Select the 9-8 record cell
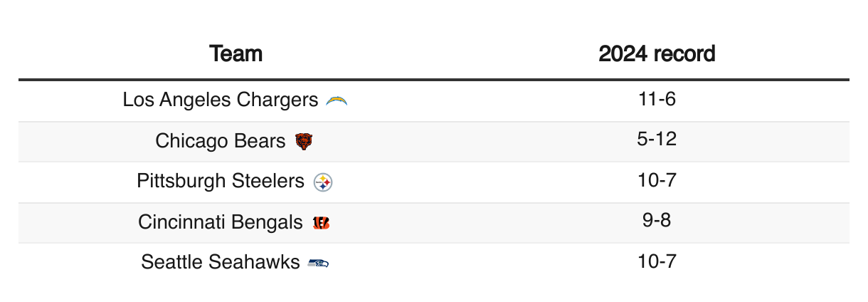868x302 pixels. point(657,221)
